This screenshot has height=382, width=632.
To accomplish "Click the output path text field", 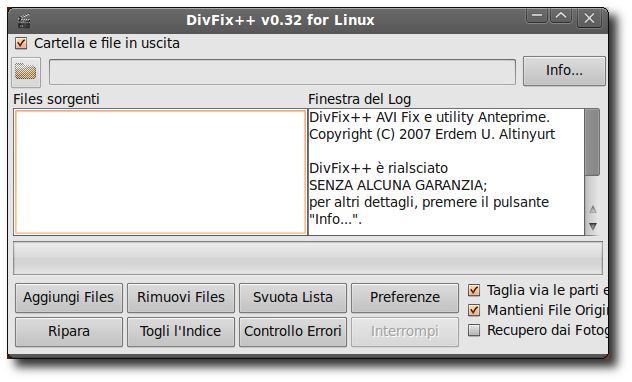I will tap(283, 72).
